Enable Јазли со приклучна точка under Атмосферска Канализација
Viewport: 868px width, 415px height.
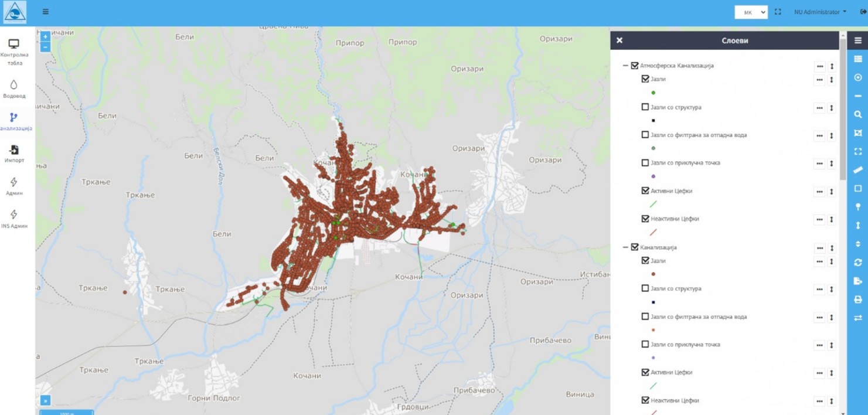(x=645, y=163)
